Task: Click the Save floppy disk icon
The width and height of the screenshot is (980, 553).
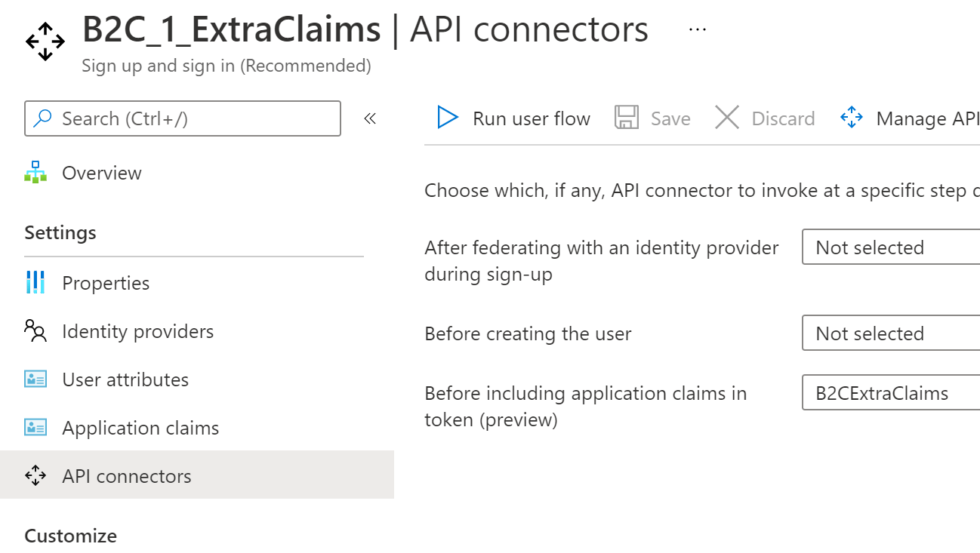Action: click(x=627, y=118)
